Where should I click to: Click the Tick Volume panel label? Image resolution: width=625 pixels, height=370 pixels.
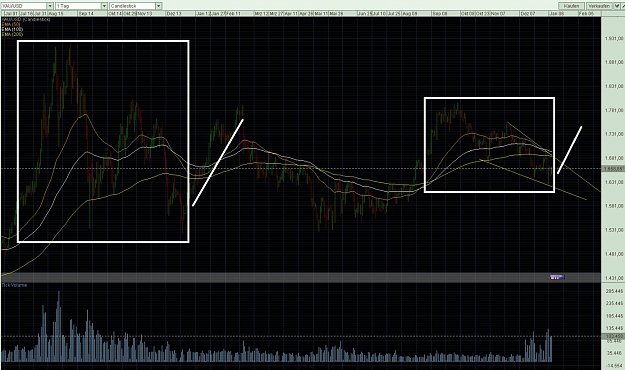point(14,285)
